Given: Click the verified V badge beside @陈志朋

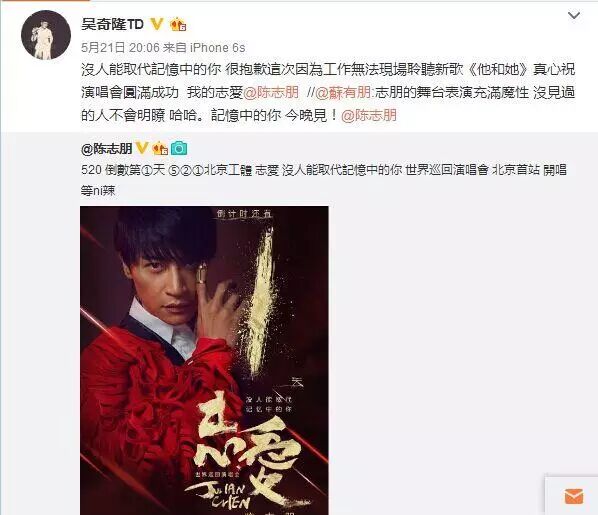Looking at the screenshot, I should click(141, 148).
